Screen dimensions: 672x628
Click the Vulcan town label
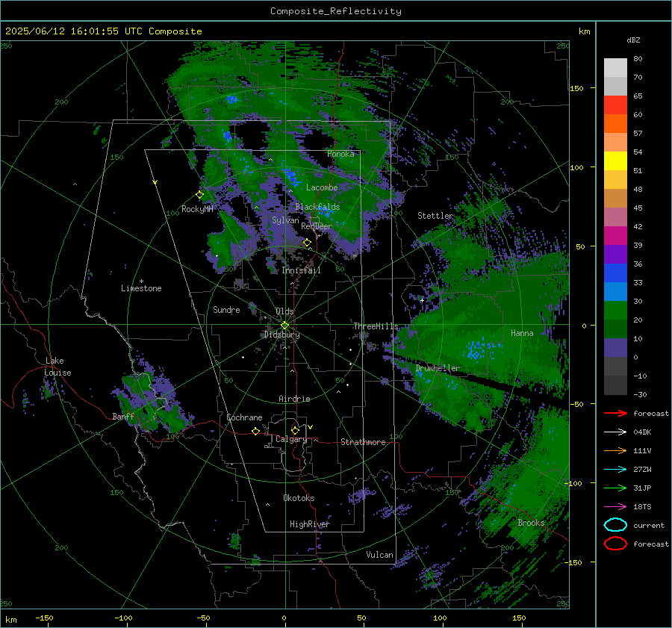click(379, 555)
